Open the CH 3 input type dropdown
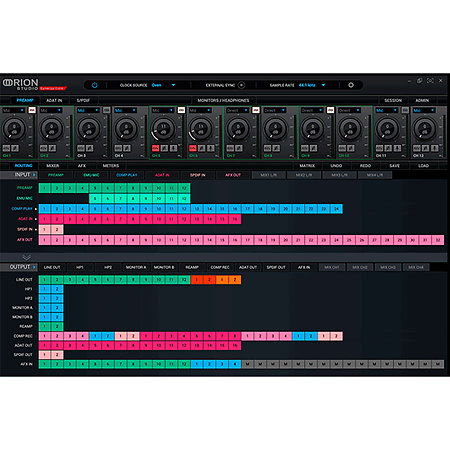 88,110
